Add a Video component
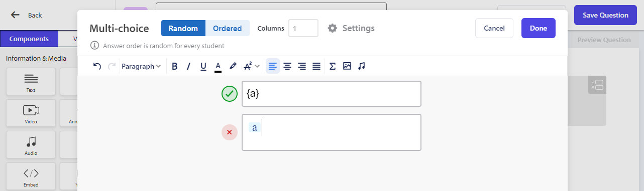644x191 pixels. (x=31, y=113)
